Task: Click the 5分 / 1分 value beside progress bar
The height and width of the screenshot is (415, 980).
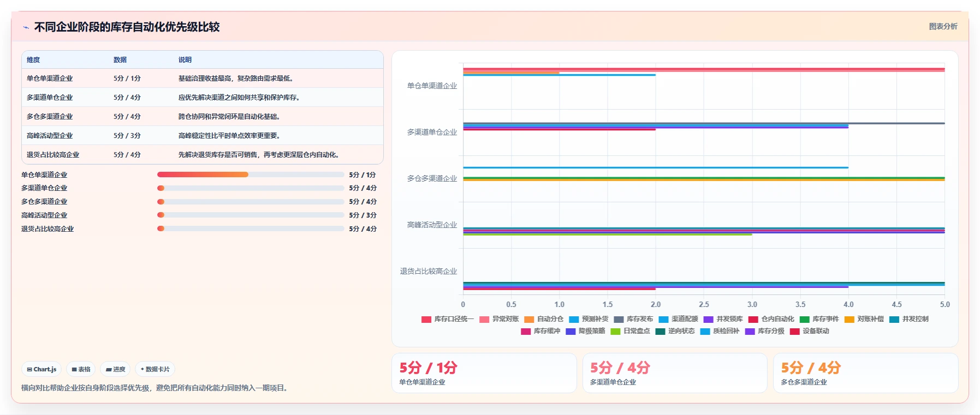Action: (x=363, y=175)
